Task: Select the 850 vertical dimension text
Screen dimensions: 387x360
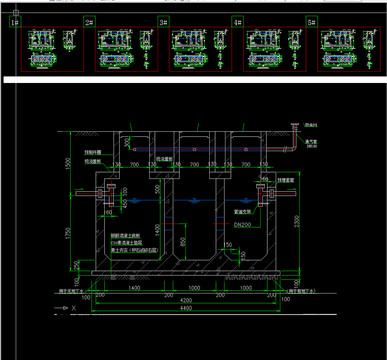Action: click(183, 242)
